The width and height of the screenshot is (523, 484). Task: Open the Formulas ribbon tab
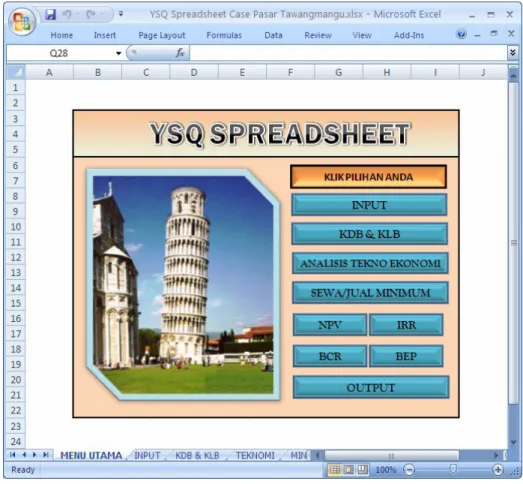[224, 35]
